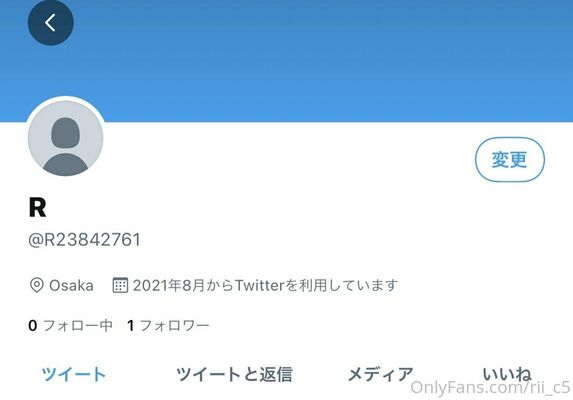This screenshot has height=400, width=573.
Task: Go back using the left arrow button
Action: click(x=50, y=23)
